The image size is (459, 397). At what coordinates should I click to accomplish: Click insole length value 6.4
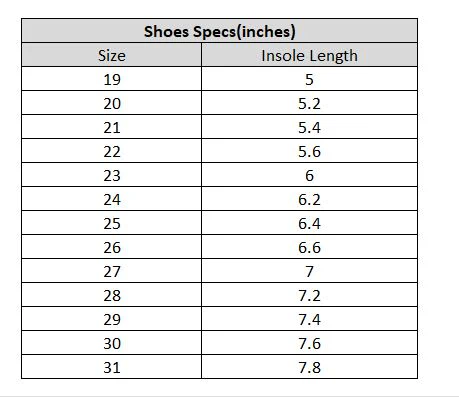[309, 223]
